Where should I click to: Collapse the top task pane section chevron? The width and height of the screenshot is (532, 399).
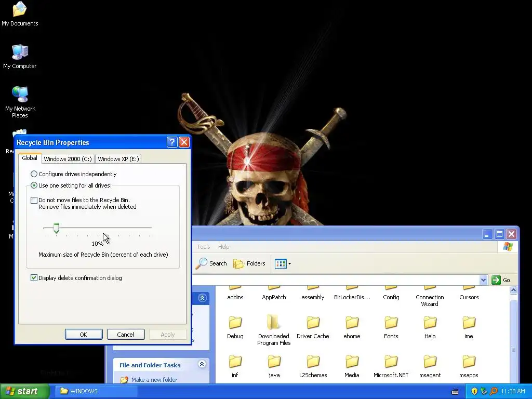[x=203, y=298]
